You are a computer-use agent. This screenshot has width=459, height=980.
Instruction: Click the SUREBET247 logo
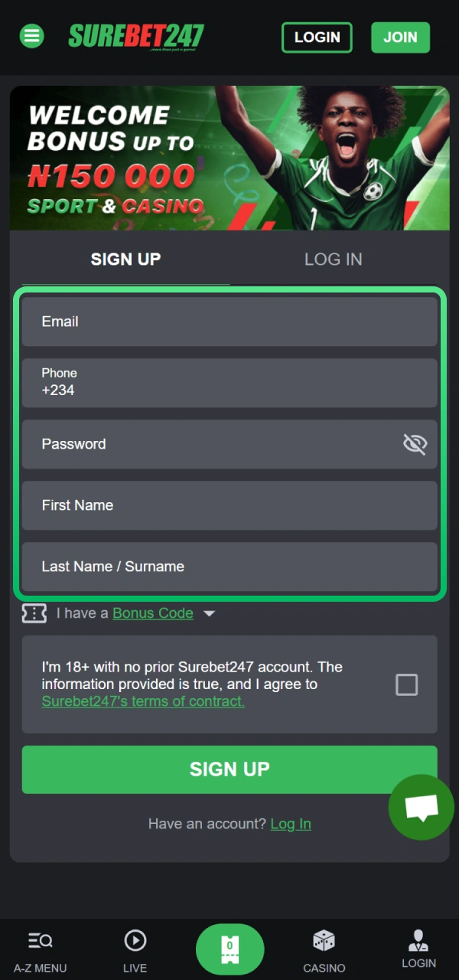(135, 36)
